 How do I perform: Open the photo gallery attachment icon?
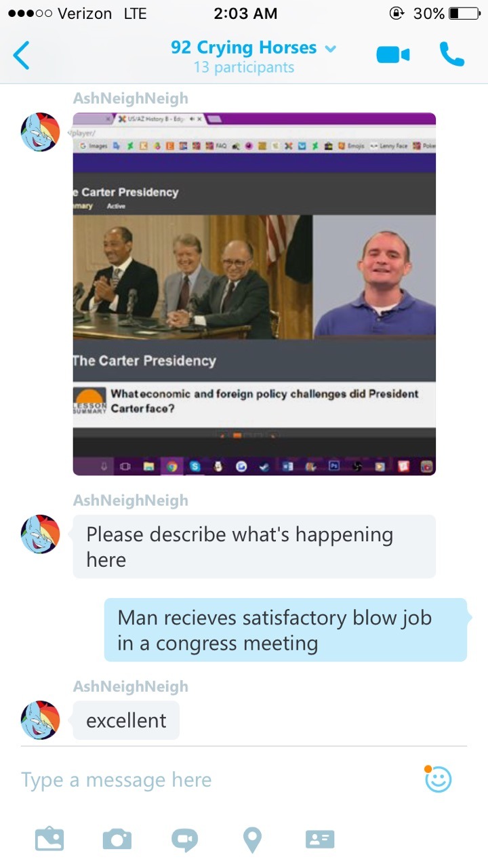tap(49, 840)
